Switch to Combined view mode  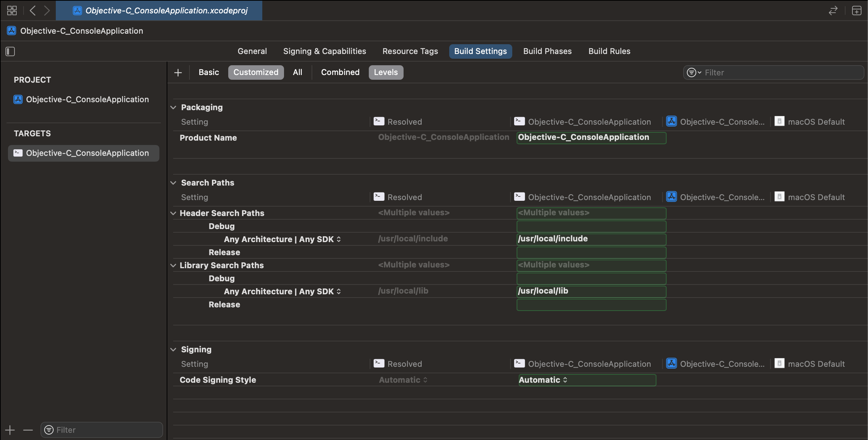click(x=340, y=72)
